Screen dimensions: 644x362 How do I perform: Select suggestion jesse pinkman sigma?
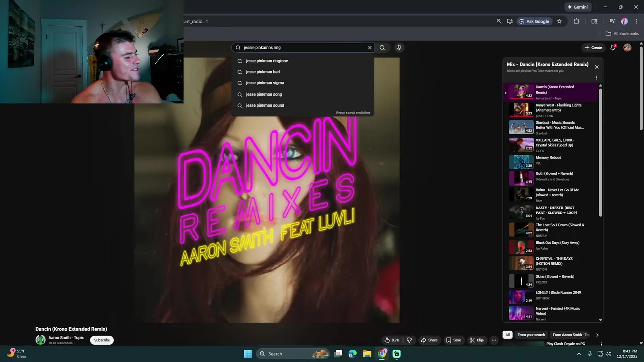point(303,83)
